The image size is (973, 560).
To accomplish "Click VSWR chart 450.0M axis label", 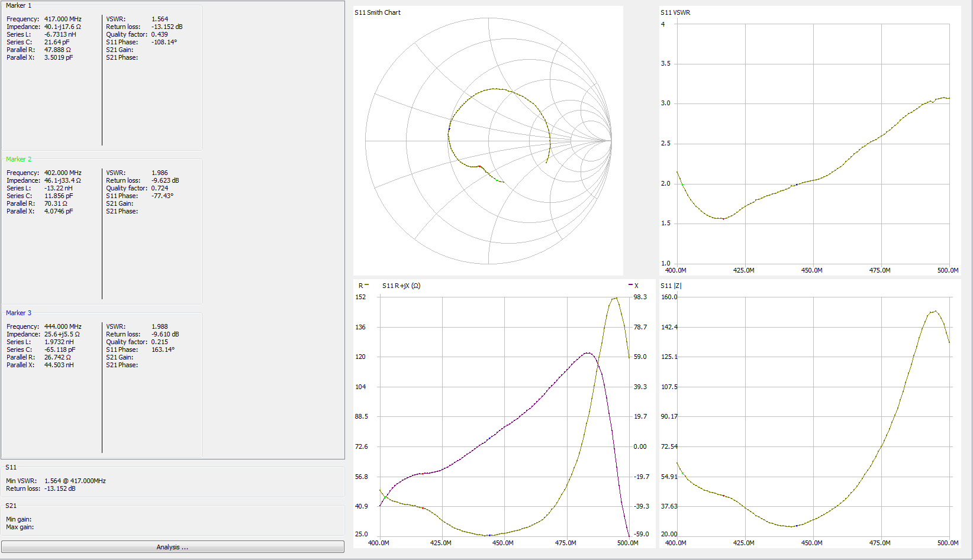I will click(x=812, y=270).
